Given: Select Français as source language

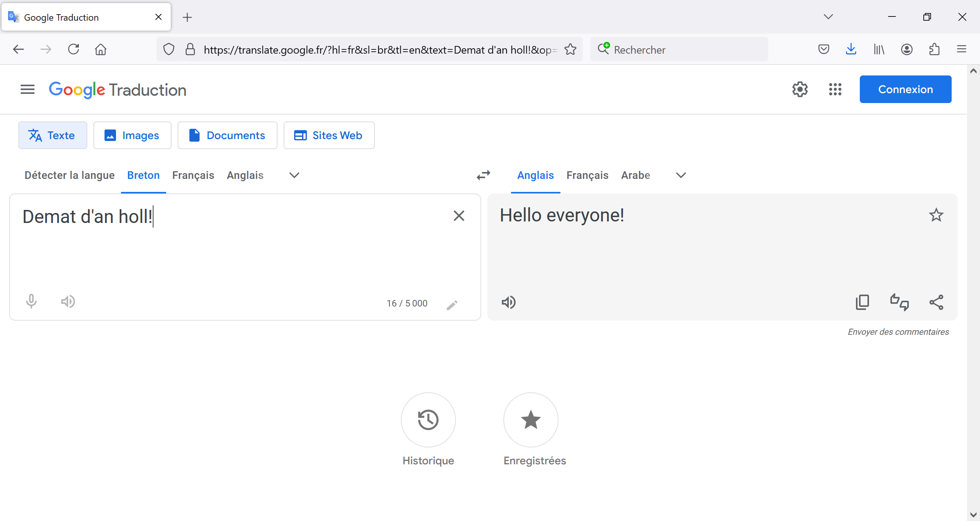Looking at the screenshot, I should 193,175.
